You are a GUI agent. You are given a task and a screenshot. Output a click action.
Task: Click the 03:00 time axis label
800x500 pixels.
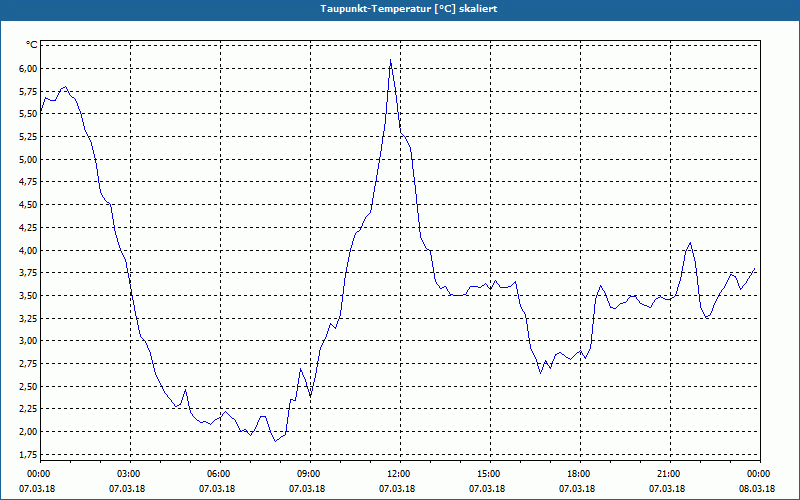pyautogui.click(x=130, y=474)
